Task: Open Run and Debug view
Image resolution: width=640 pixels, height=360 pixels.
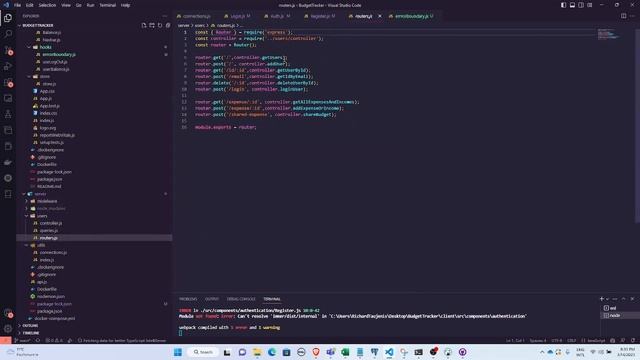Action: [x=8, y=66]
